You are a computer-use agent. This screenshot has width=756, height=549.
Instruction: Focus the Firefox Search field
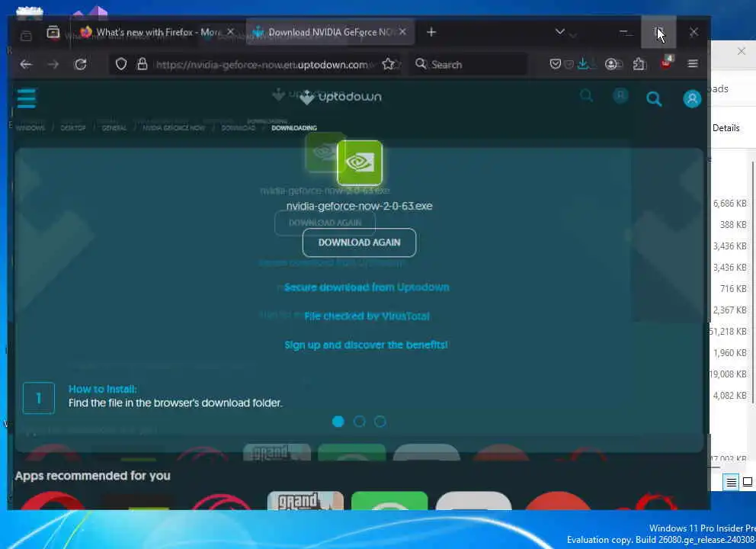[468, 65]
